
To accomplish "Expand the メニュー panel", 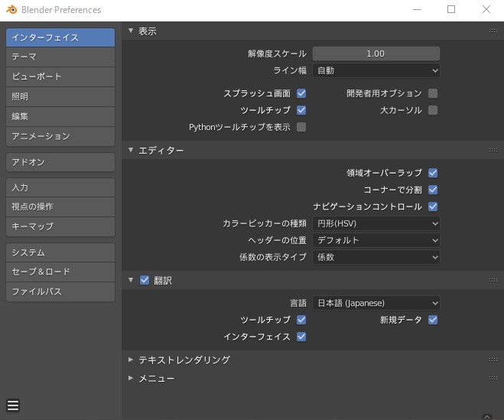I will (x=131, y=378).
